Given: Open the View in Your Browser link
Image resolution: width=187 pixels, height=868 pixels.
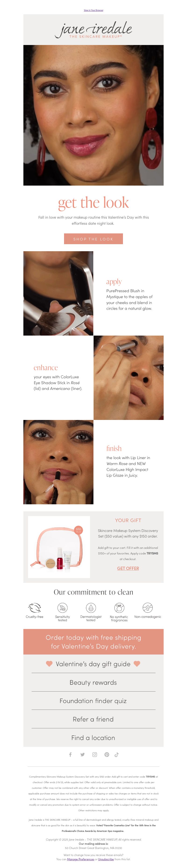Looking at the screenshot, I should [x=93, y=10].
